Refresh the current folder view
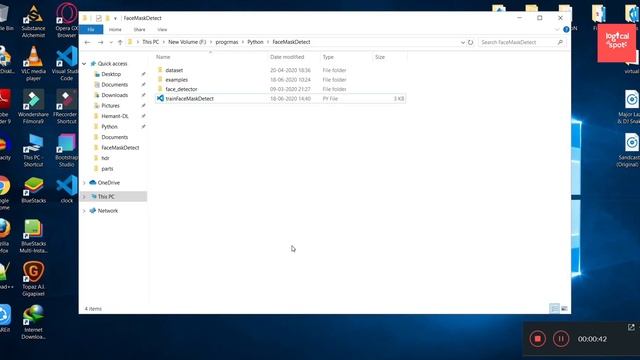 [471, 42]
